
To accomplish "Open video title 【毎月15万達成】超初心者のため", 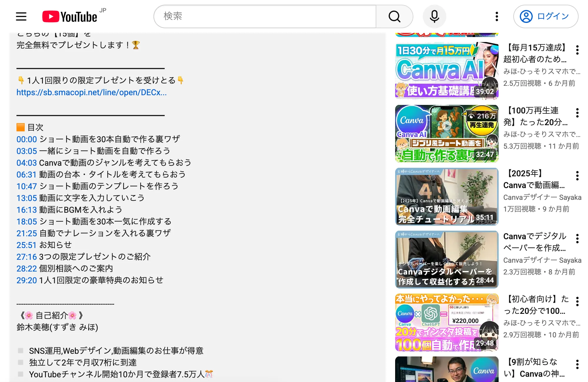I will [535, 53].
